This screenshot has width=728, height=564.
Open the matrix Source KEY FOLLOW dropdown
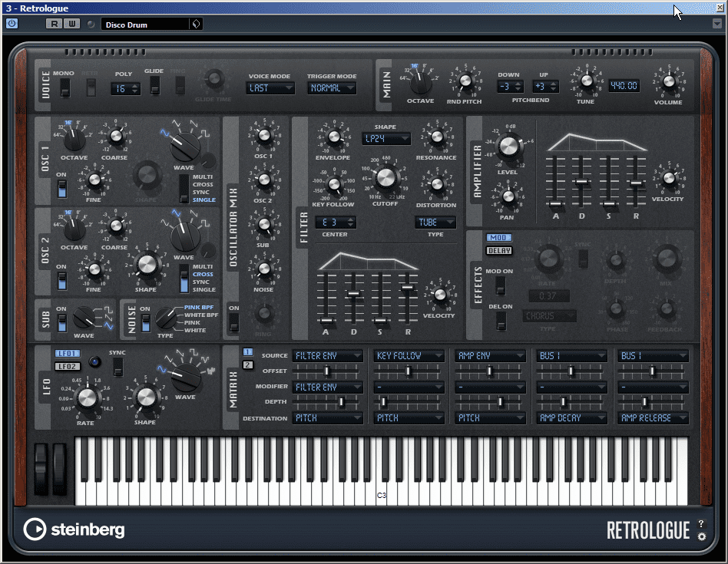pyautogui.click(x=409, y=356)
